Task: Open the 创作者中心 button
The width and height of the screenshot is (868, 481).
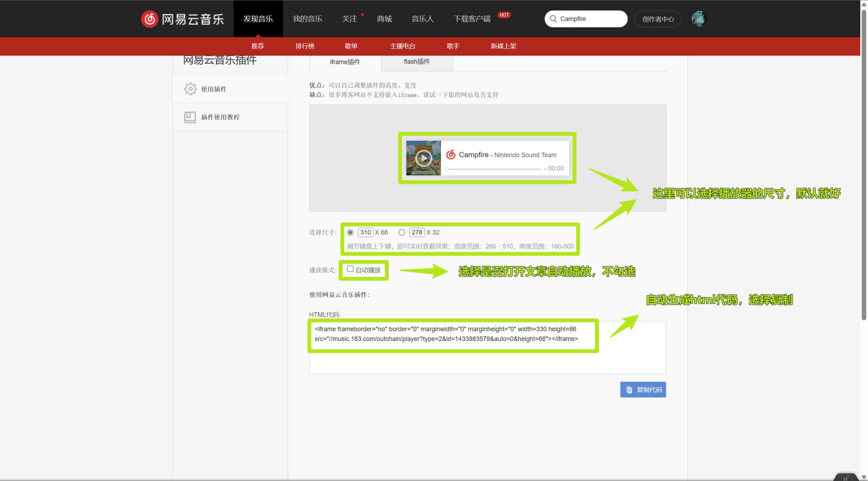Action: pos(658,19)
